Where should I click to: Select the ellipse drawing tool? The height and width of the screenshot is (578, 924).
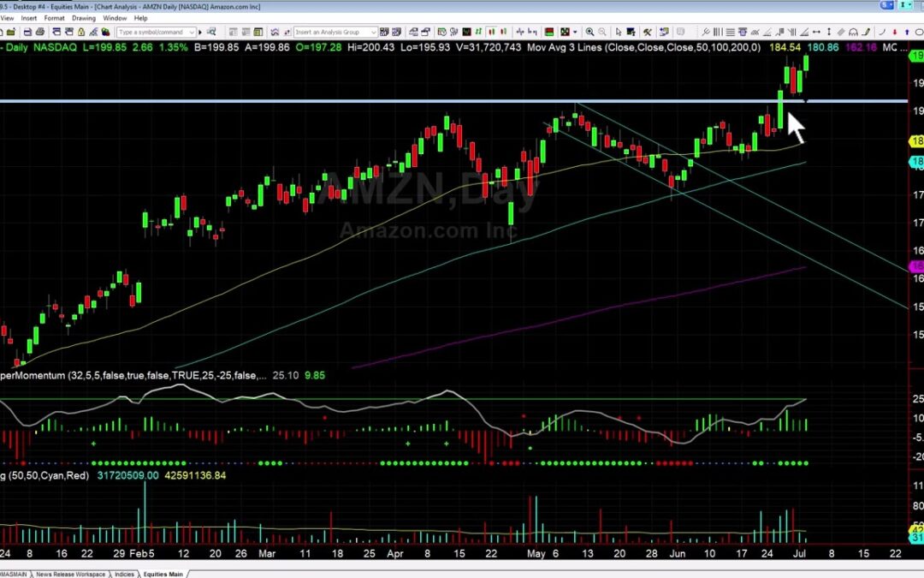(919, 32)
